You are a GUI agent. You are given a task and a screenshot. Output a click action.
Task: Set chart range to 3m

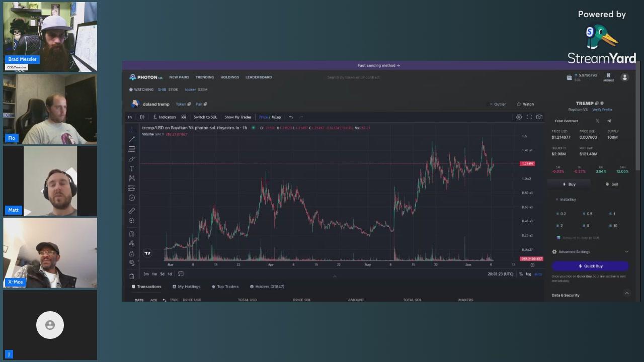coord(146,274)
